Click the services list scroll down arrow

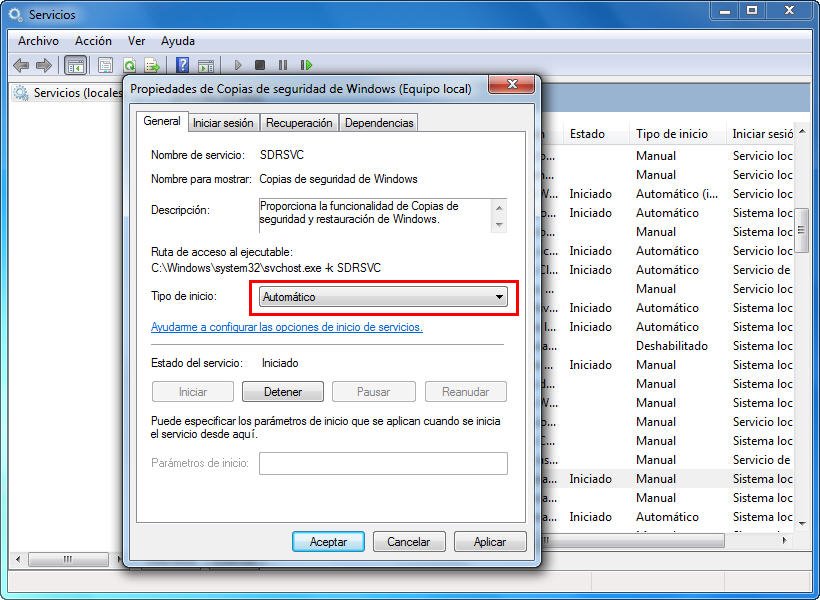(802, 523)
